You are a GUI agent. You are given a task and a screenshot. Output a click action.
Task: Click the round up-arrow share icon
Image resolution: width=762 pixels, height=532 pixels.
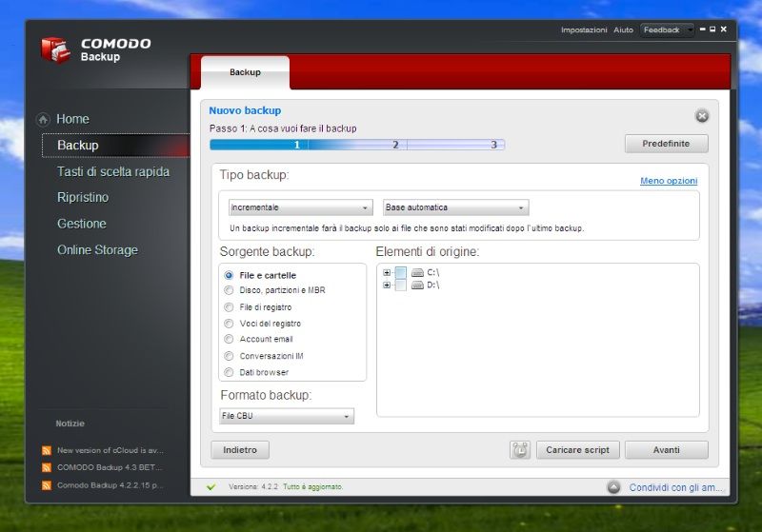tap(613, 487)
